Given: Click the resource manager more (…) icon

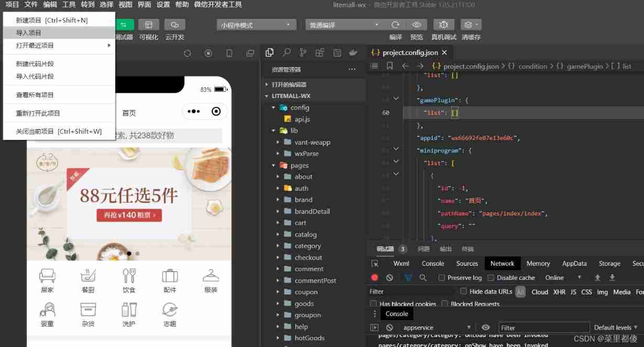Looking at the screenshot, I should (352, 69).
